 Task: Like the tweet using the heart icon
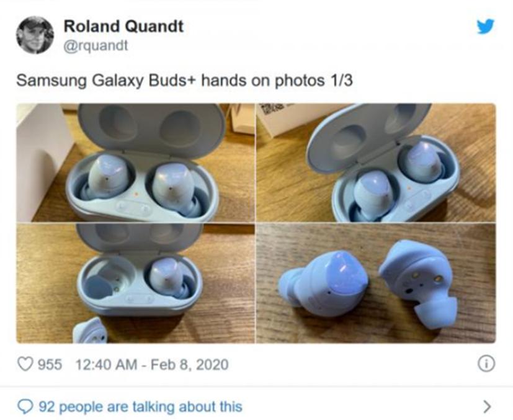click(25, 364)
